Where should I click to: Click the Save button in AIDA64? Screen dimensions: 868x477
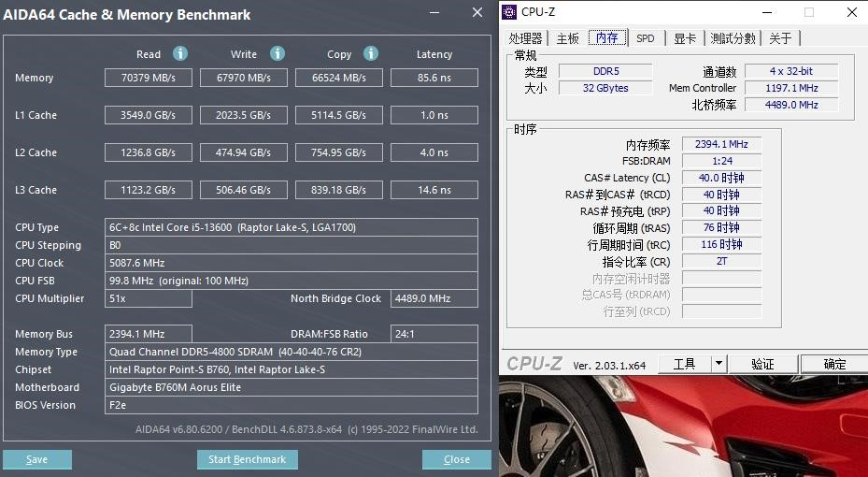[x=37, y=459]
